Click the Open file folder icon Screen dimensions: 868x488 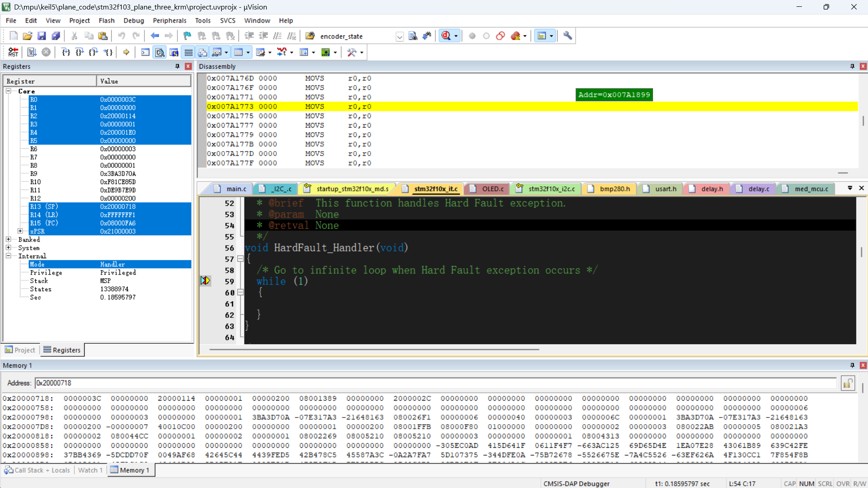(28, 36)
